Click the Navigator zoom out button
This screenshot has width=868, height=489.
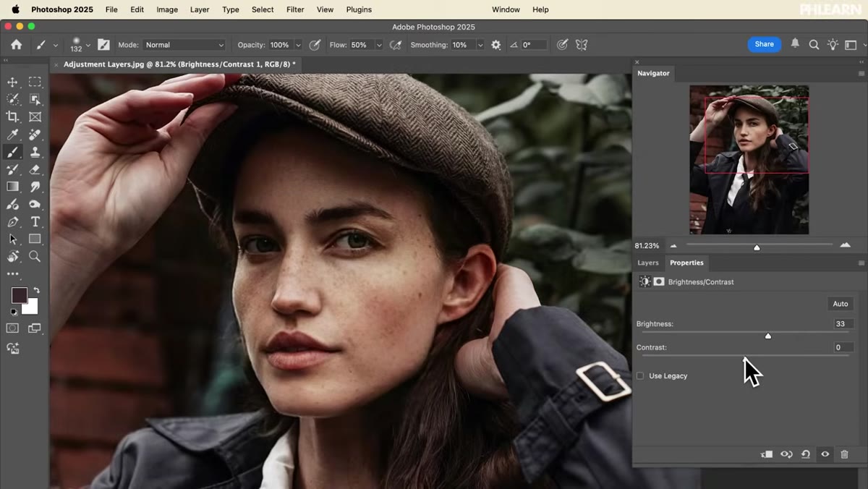(x=673, y=246)
